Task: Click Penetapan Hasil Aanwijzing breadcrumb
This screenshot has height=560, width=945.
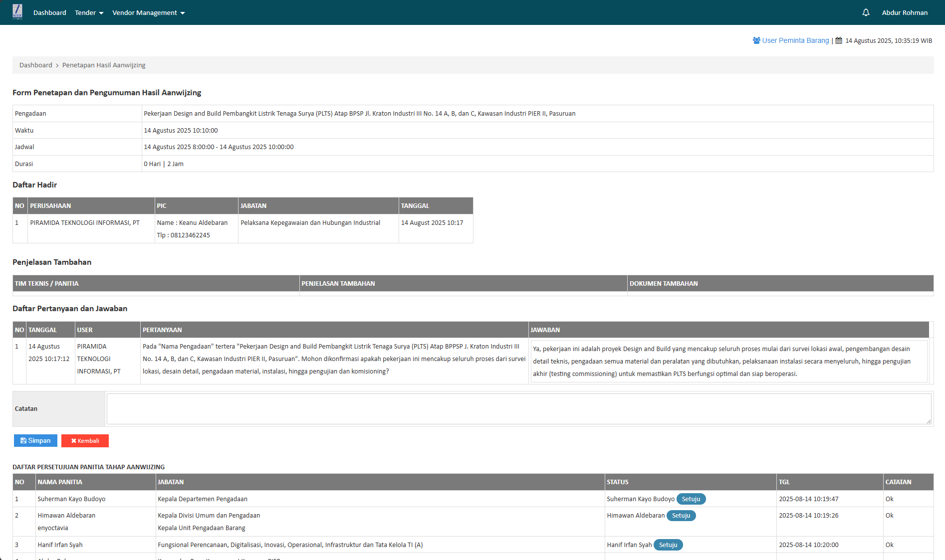Action: pos(104,65)
